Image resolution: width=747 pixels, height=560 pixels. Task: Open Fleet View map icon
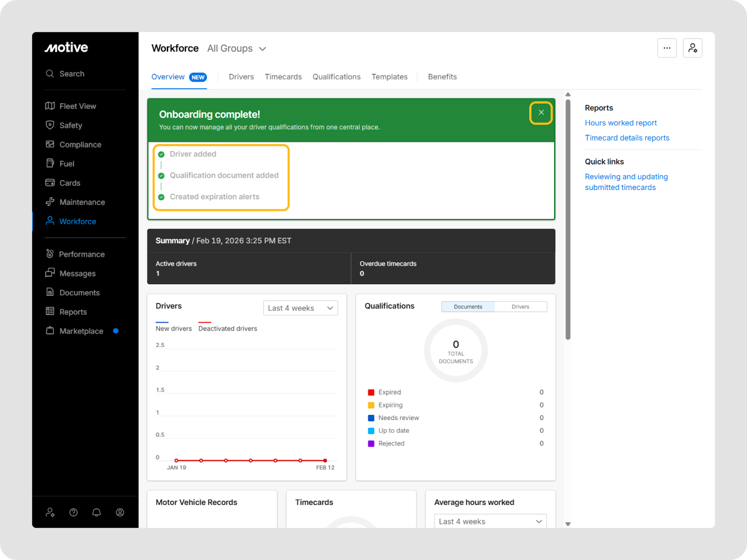(x=50, y=106)
